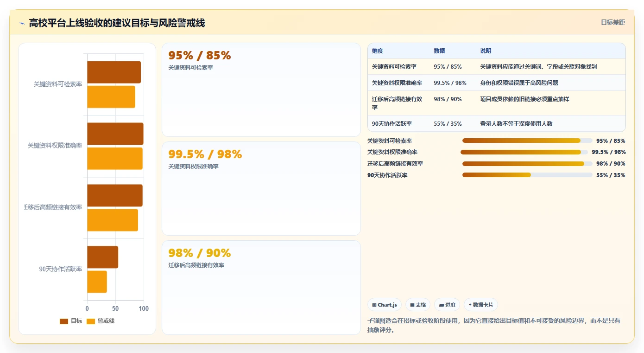Click the 99.5% / 98% value beside the progress bar

click(x=609, y=152)
